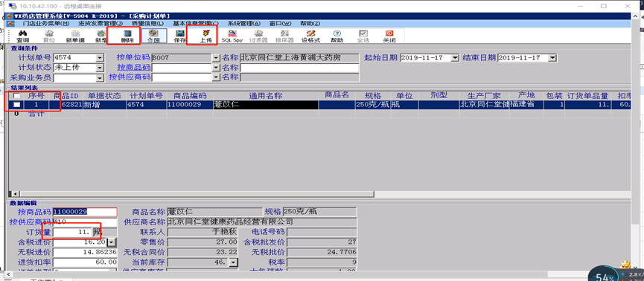
Task: Click the 商品ID column header
Action: (66, 96)
